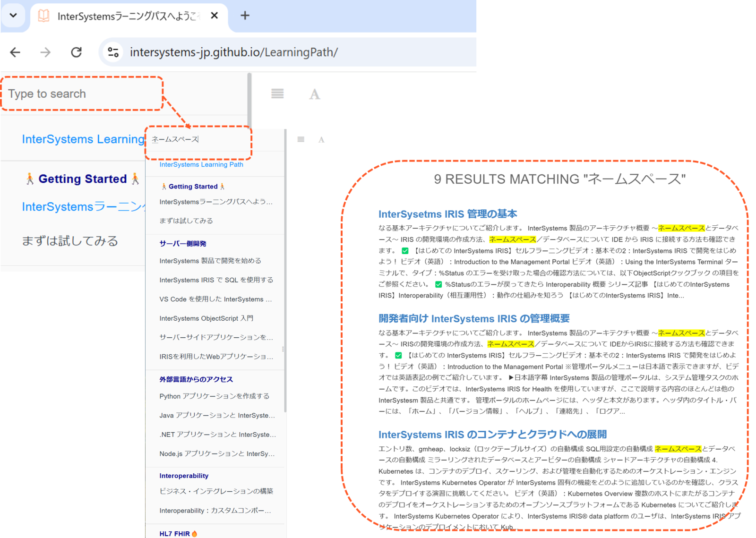Close the InterSystems Learning Path tab
756x538 pixels.
[214, 16]
